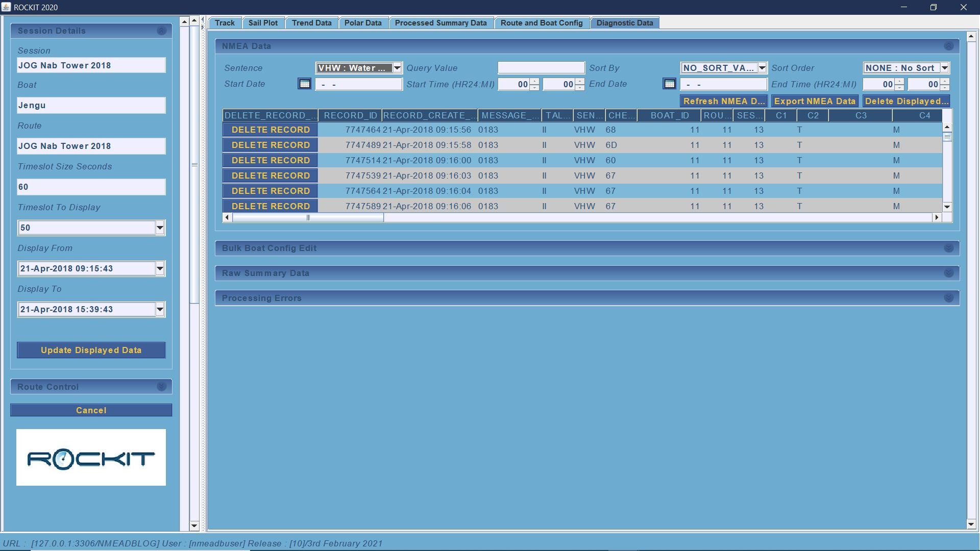This screenshot has width=980, height=551.
Task: Click the Java icon in the title bar
Action: pyautogui.click(x=7, y=7)
